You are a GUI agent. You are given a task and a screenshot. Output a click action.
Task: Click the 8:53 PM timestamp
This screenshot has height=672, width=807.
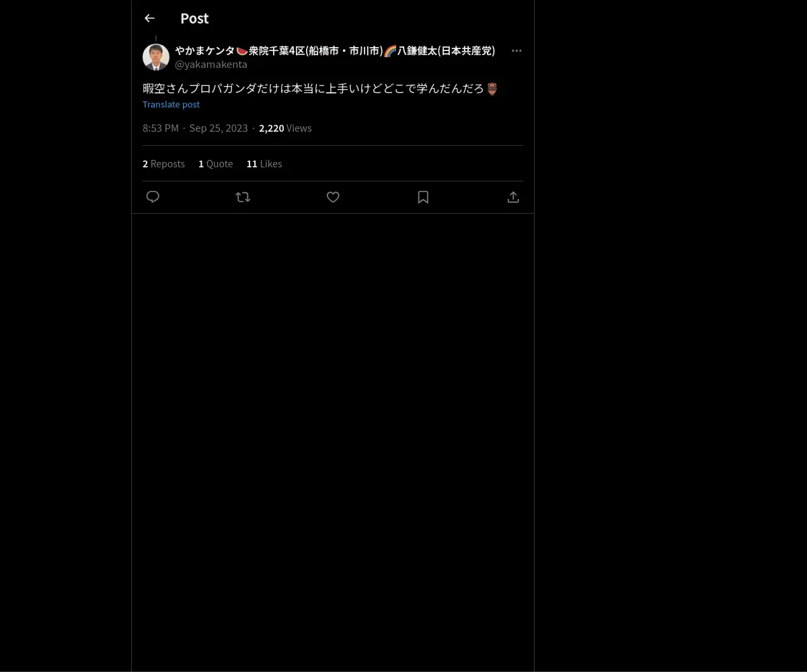(161, 128)
